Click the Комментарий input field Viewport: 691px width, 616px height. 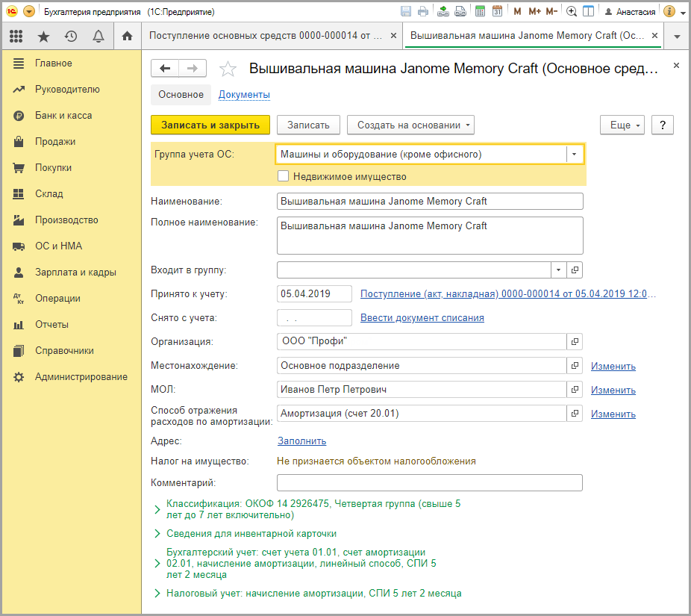click(429, 483)
